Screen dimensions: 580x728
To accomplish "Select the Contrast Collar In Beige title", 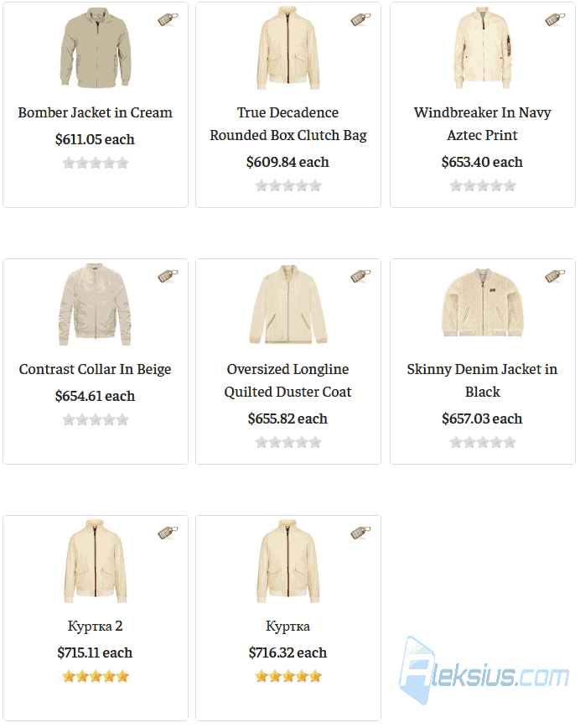I will (95, 370).
